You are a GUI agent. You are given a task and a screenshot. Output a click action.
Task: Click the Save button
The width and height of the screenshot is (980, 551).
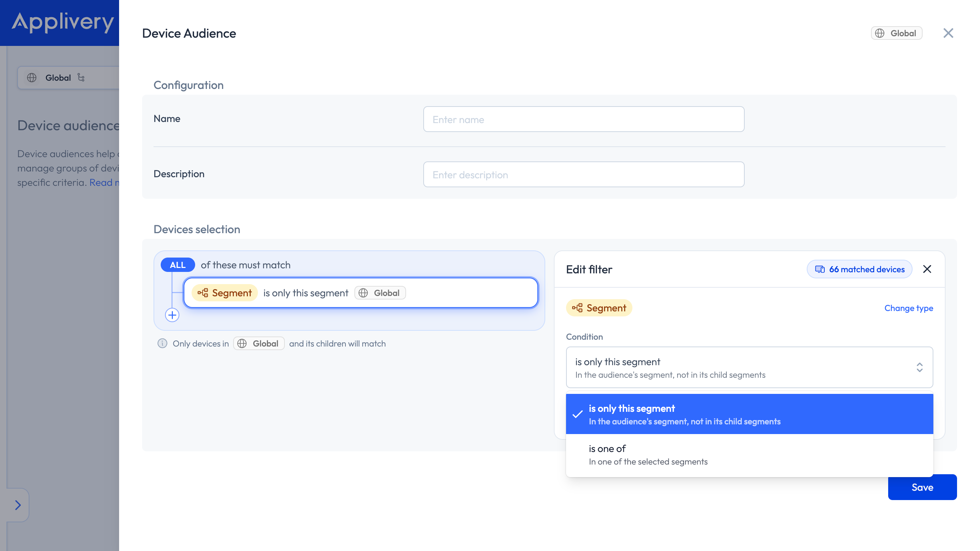[x=922, y=488]
